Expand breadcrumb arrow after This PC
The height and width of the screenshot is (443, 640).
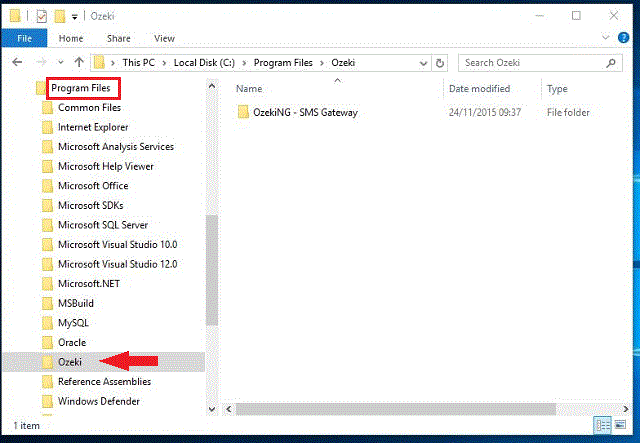(164, 63)
